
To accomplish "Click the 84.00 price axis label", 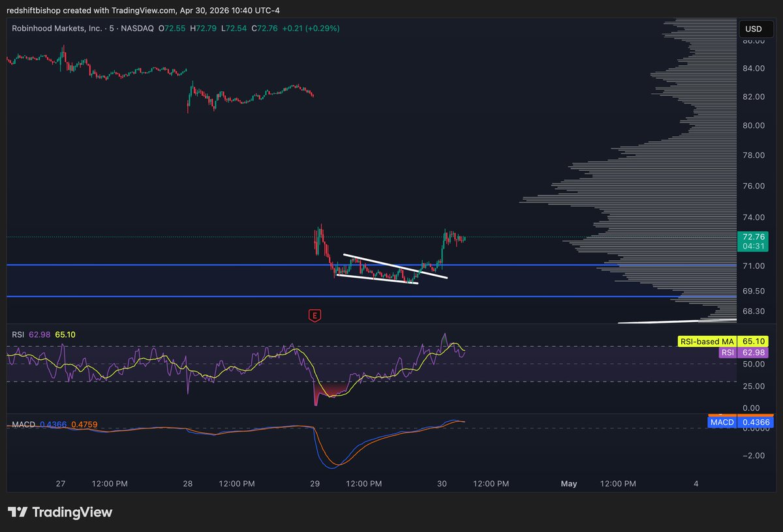I will [754, 68].
